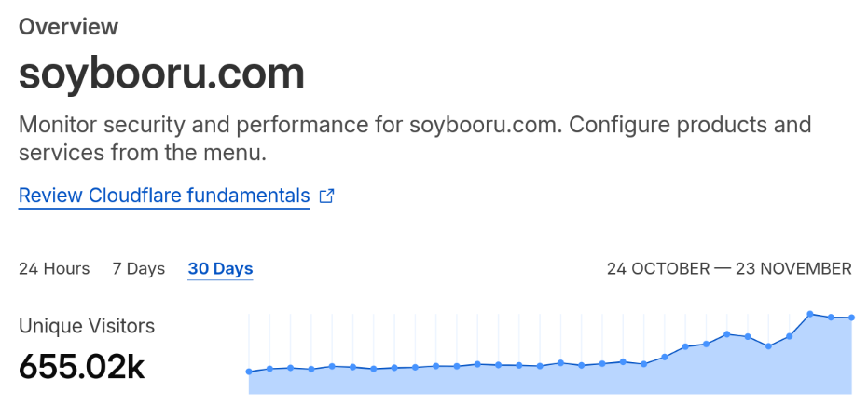Click the Unique Visitors label

87,326
